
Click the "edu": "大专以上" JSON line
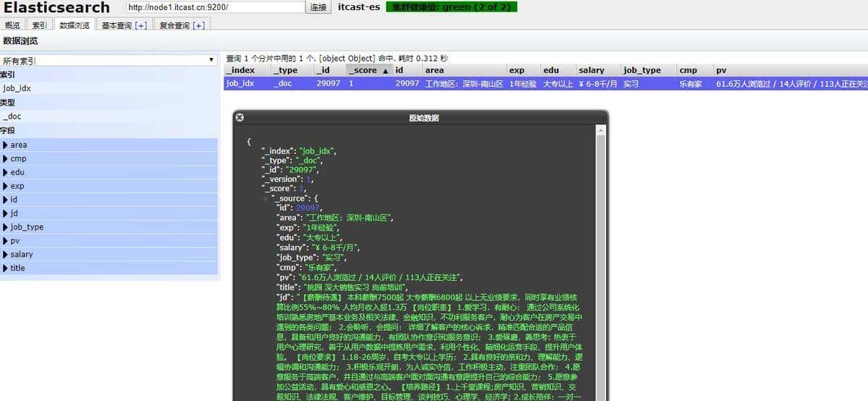(310, 237)
